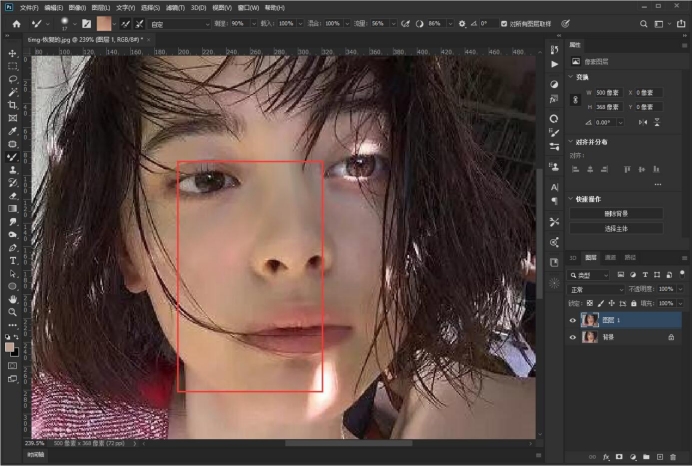The width and height of the screenshot is (692, 466).
Task: Open the 自定 brush combination dropdown
Action: click(180, 24)
